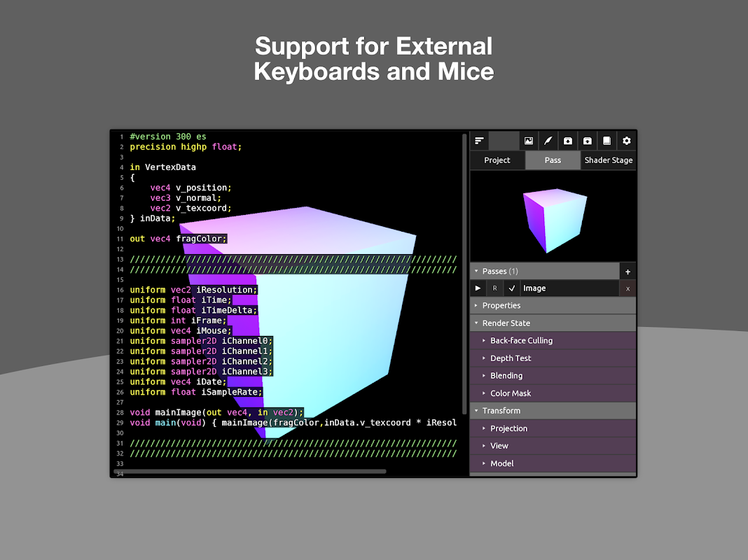Click 'uniform sampler2D iChannel0;' line
The height and width of the screenshot is (560, 748).
tap(201, 341)
